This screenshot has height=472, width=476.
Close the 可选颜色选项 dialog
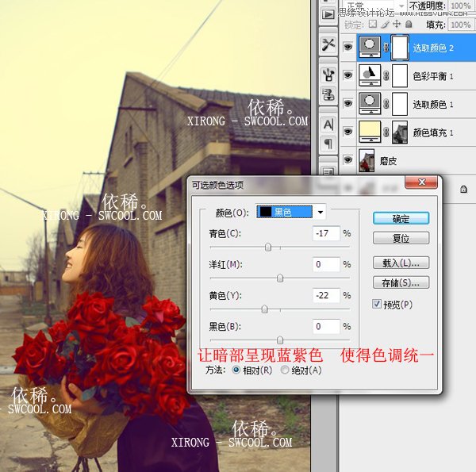(421, 182)
